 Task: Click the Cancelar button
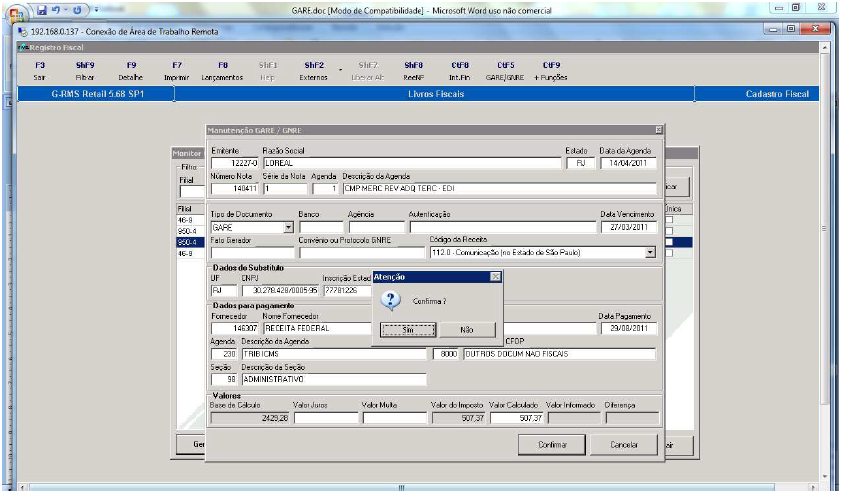624,445
